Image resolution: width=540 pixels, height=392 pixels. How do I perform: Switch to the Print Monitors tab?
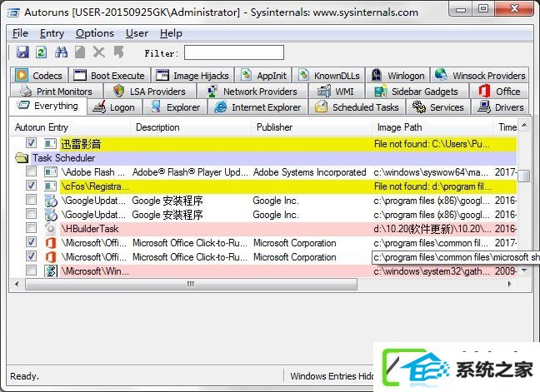[57, 92]
